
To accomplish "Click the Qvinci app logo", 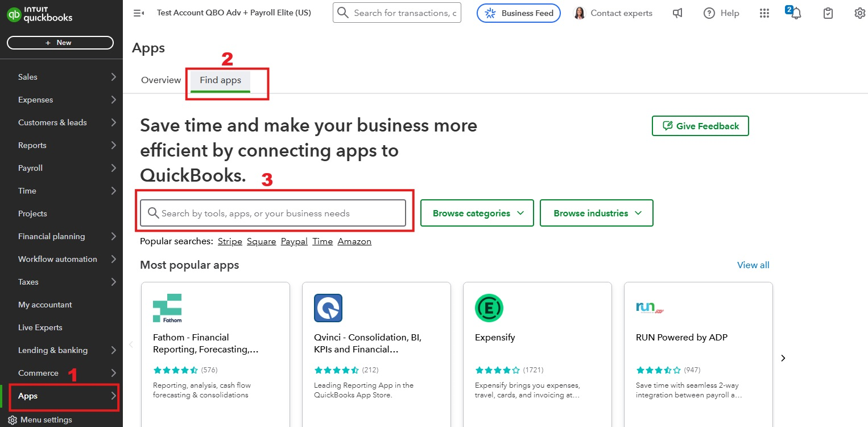I will [x=328, y=308].
